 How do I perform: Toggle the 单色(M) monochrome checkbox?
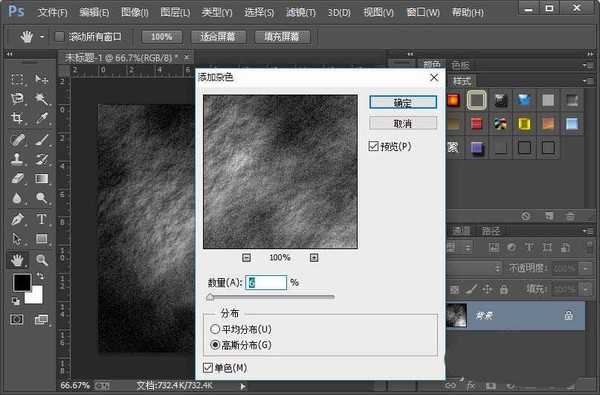point(208,368)
